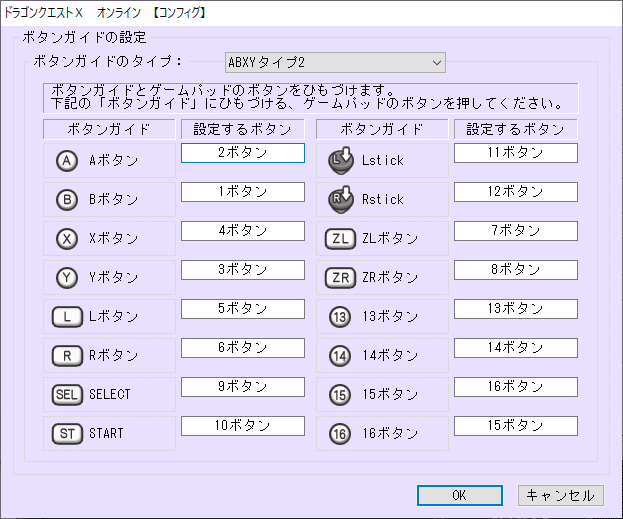Click the L shoulder button icon

pyautogui.click(x=67, y=317)
